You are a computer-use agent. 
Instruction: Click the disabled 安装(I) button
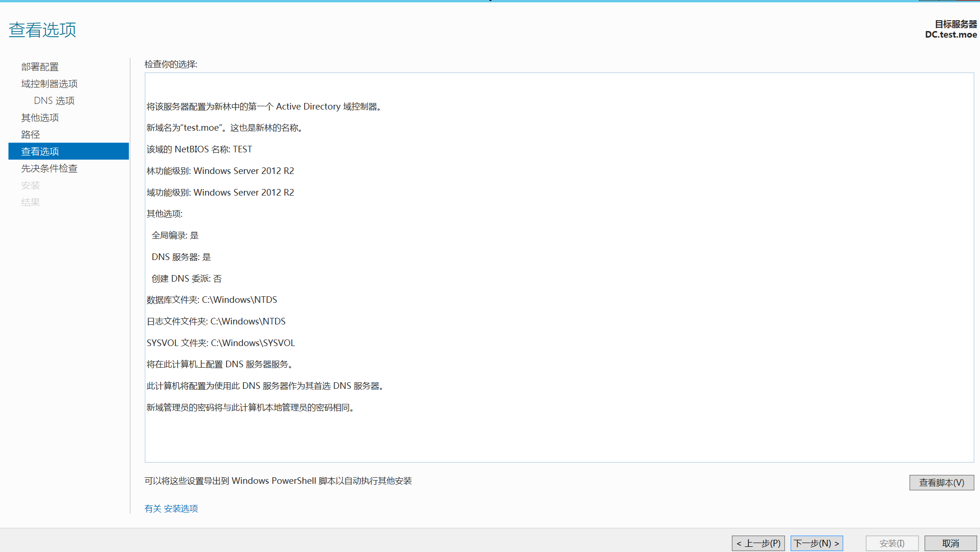point(892,543)
